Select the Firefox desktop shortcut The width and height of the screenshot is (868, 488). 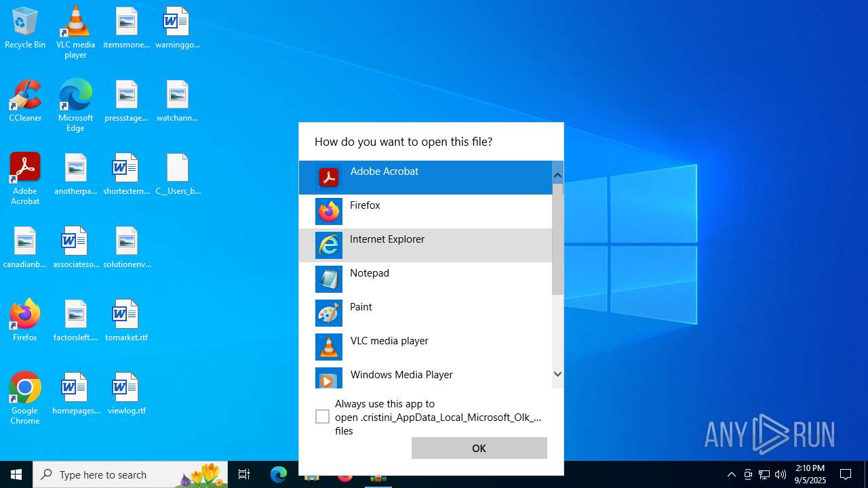click(x=25, y=321)
